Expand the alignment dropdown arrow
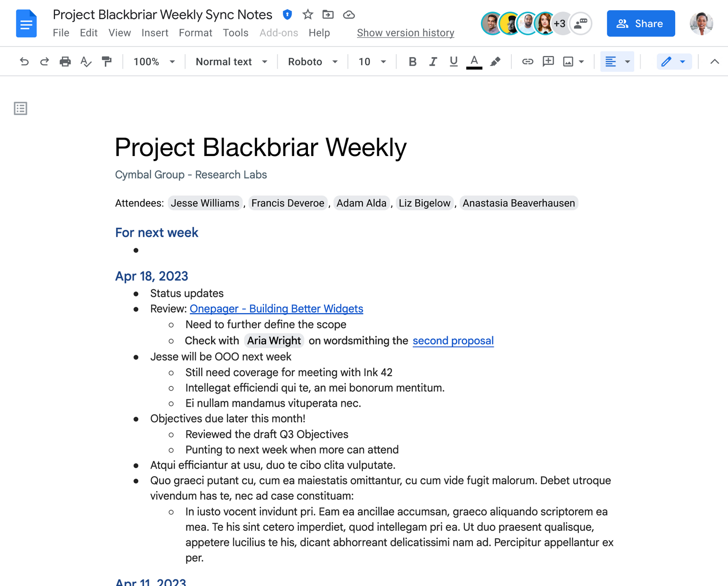 point(627,61)
